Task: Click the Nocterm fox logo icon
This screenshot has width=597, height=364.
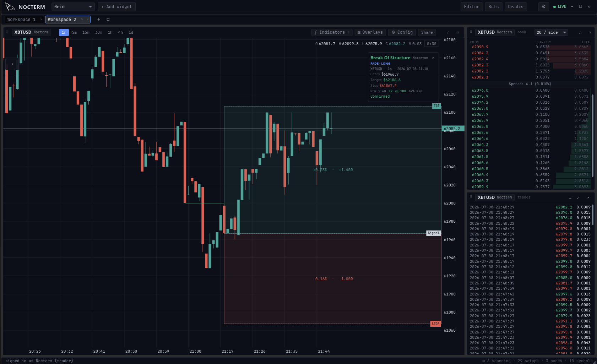Action: [x=10, y=6]
